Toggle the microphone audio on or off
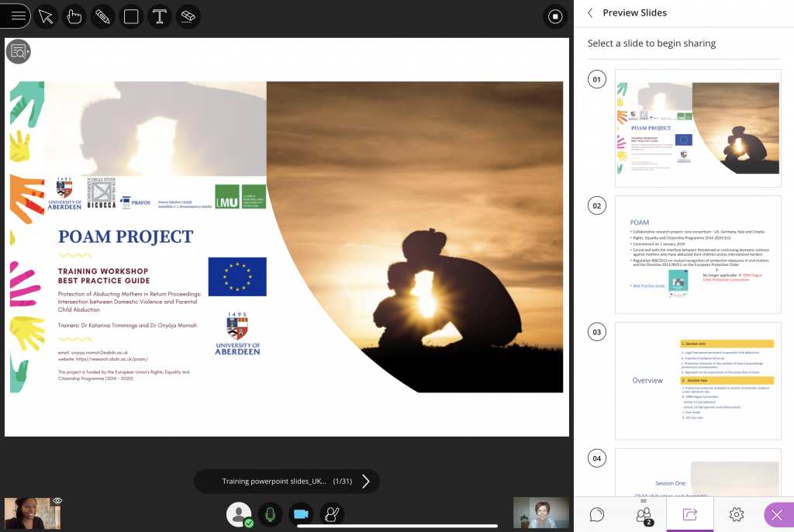The image size is (794, 532). click(x=270, y=514)
